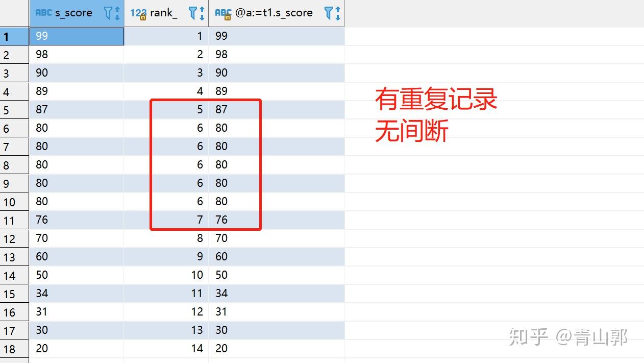Select rank_ cell 4 in row 4
Viewport: 644px width, 363px height.
pyautogui.click(x=166, y=91)
